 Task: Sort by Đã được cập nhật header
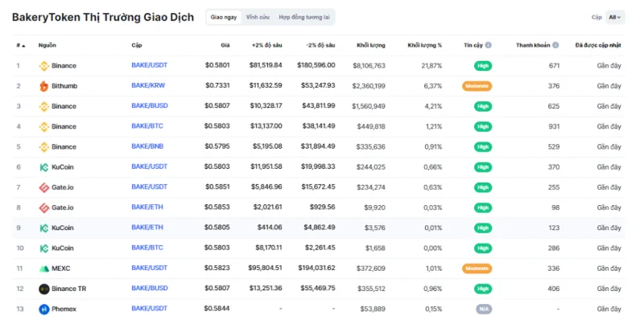[598, 45]
